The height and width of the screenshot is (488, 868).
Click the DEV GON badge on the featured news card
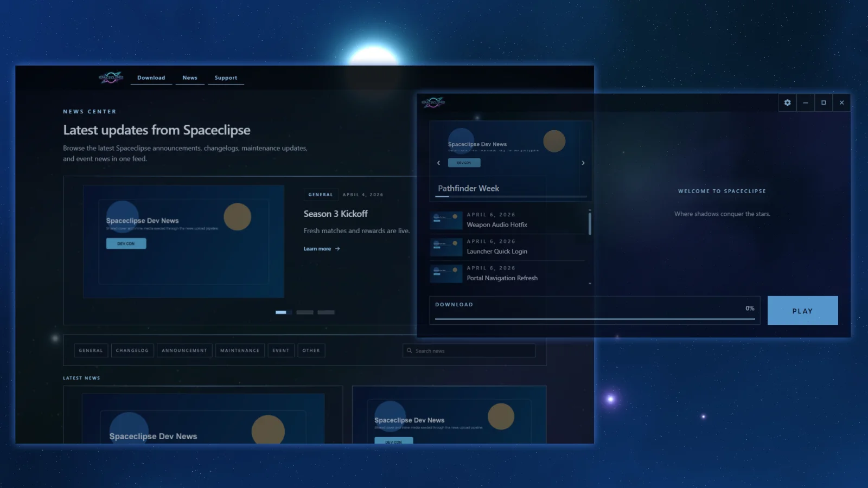pos(125,243)
